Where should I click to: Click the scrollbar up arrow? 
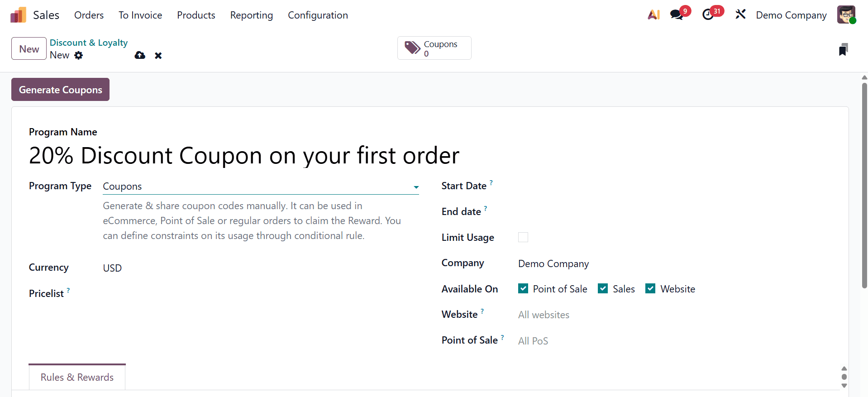864,77
